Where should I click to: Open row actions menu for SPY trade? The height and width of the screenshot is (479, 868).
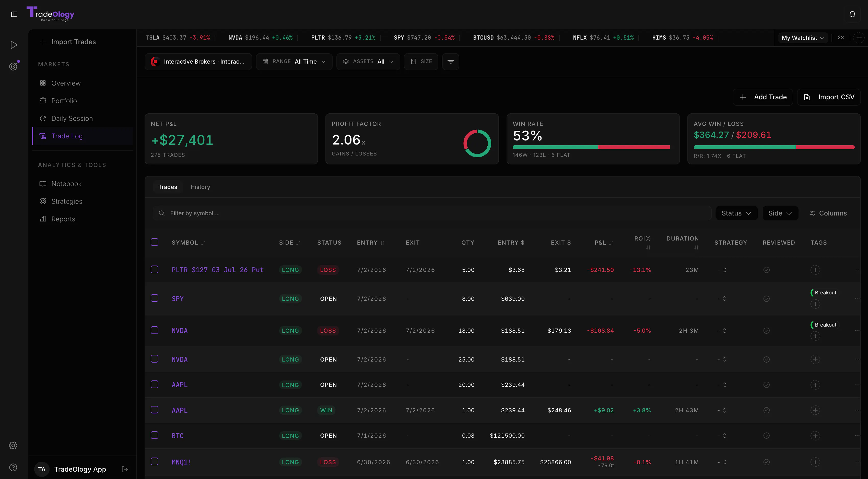pos(858,298)
